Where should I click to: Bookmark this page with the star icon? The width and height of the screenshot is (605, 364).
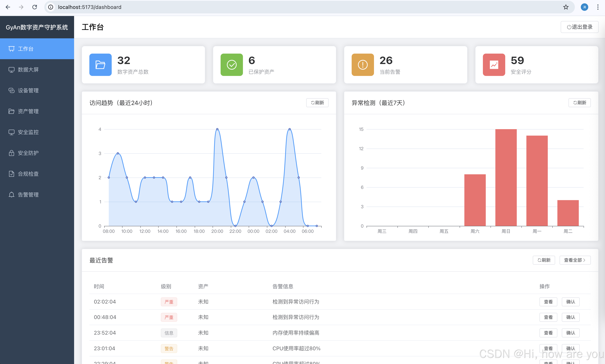[566, 7]
